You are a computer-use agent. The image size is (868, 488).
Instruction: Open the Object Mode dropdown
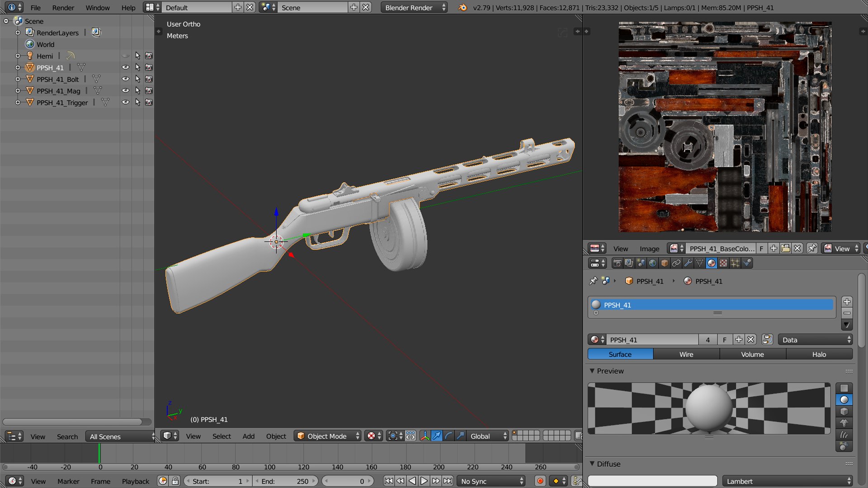pos(327,436)
